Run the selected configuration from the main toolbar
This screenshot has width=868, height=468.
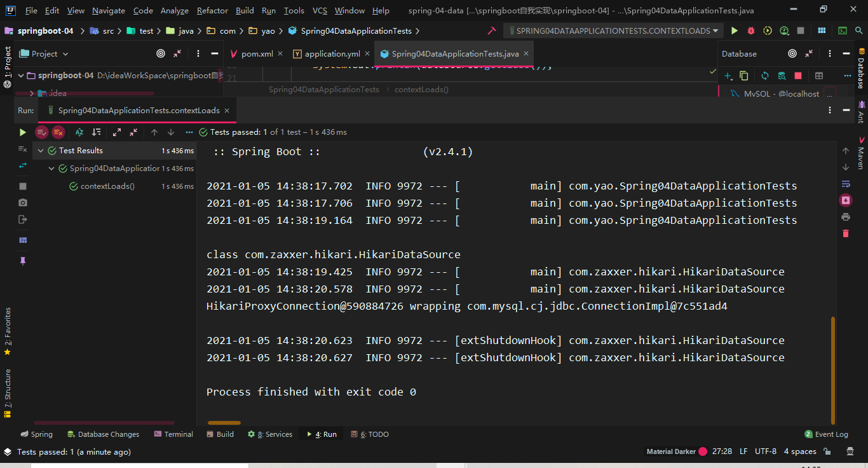tap(735, 31)
